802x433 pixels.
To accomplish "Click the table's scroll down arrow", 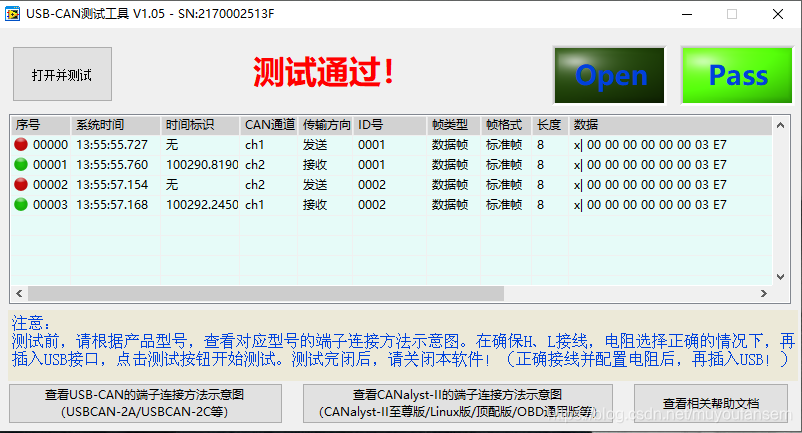I will point(781,277).
